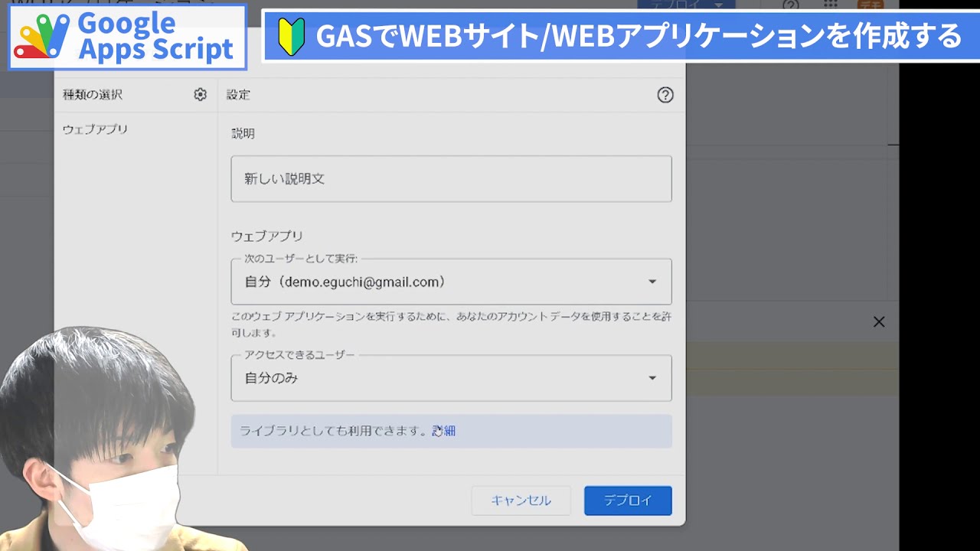Open the アクセスできるユーザー dropdown
Viewport: 980px width, 551px height.
click(451, 378)
